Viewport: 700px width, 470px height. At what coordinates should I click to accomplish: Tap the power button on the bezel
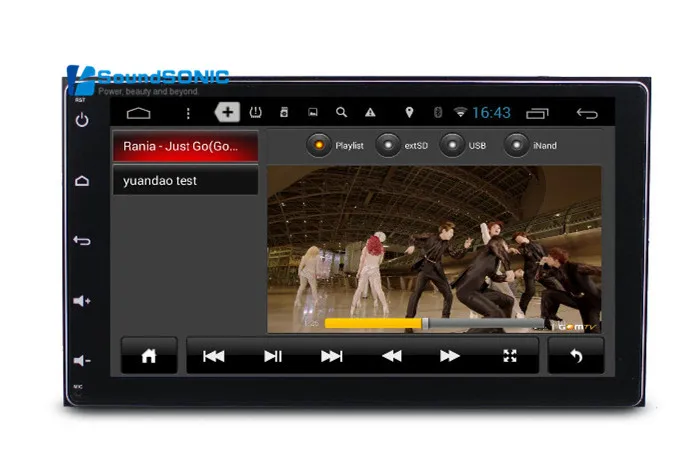82,120
